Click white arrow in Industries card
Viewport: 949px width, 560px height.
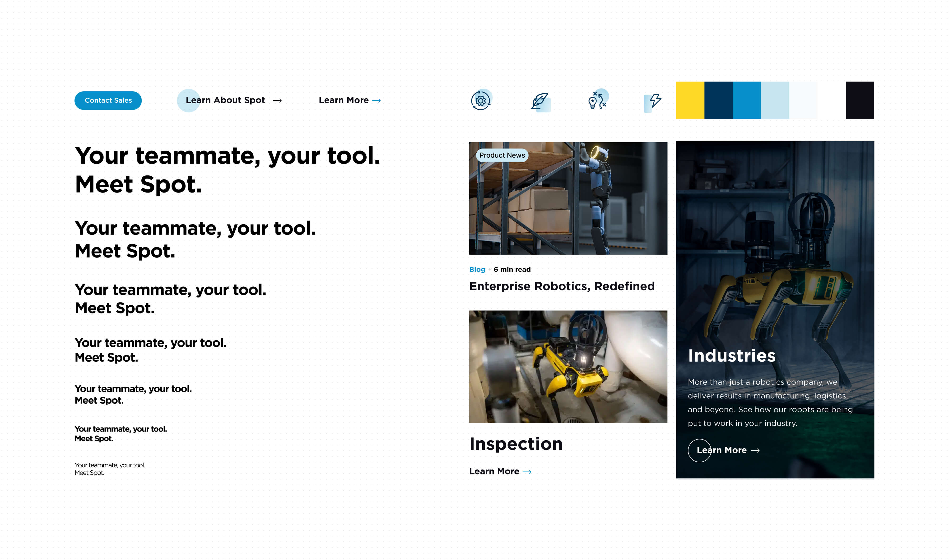pyautogui.click(x=755, y=450)
